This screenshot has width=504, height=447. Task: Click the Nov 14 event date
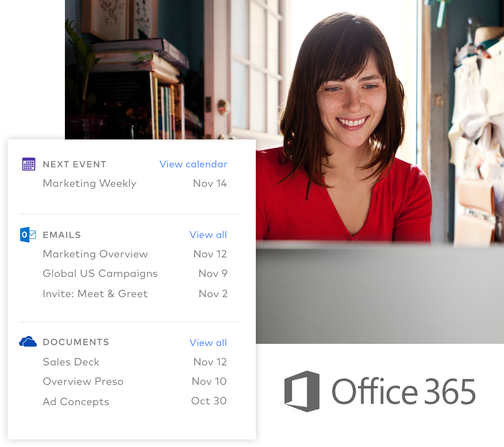tap(210, 183)
